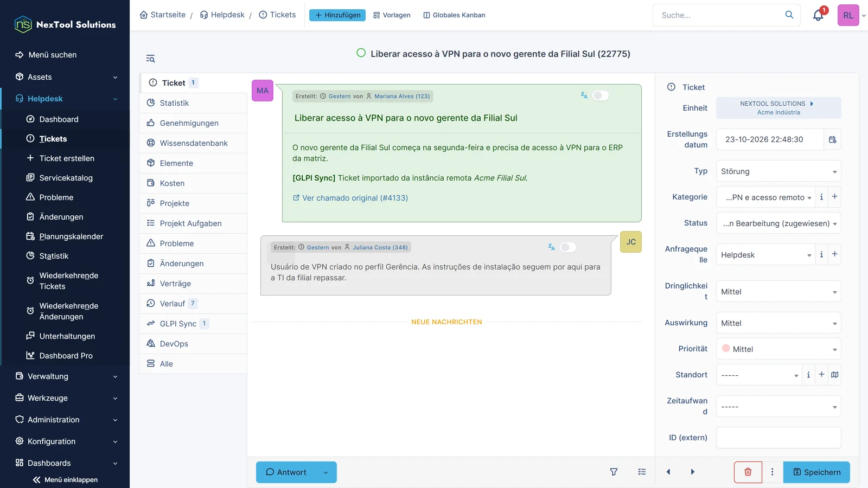Click the MA avatar of Mariana Alves
The image size is (868, 488).
click(x=263, y=91)
